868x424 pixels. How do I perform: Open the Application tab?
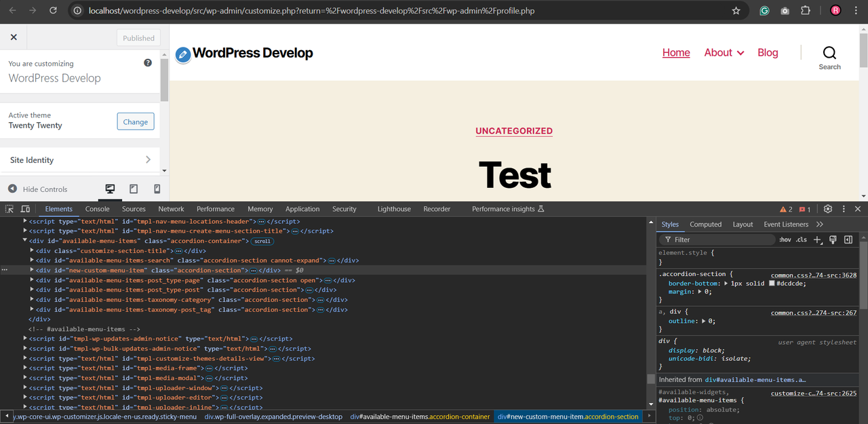(302, 209)
